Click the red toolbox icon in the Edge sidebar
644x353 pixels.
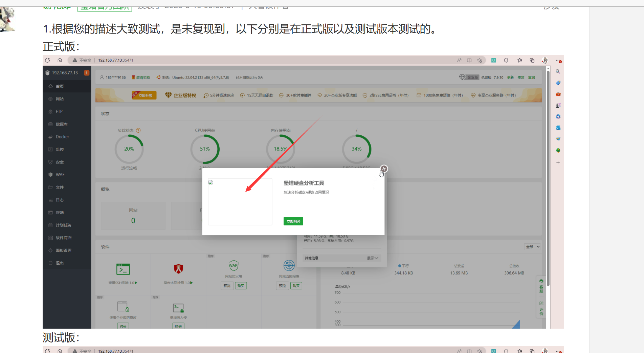[x=558, y=94]
